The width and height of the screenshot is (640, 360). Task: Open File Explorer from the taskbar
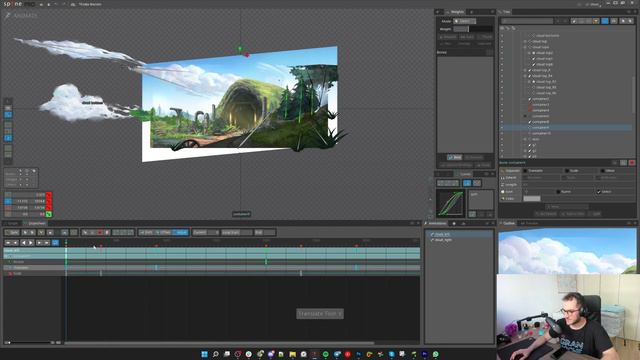click(x=293, y=354)
